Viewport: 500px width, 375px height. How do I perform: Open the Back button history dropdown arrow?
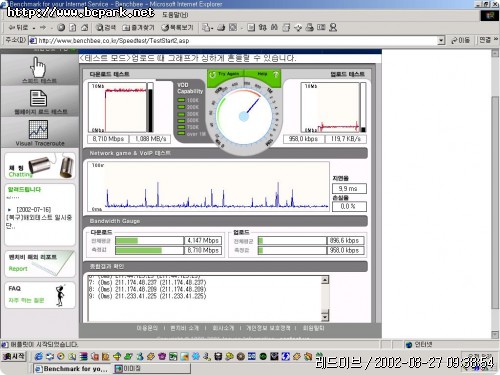[x=34, y=28]
